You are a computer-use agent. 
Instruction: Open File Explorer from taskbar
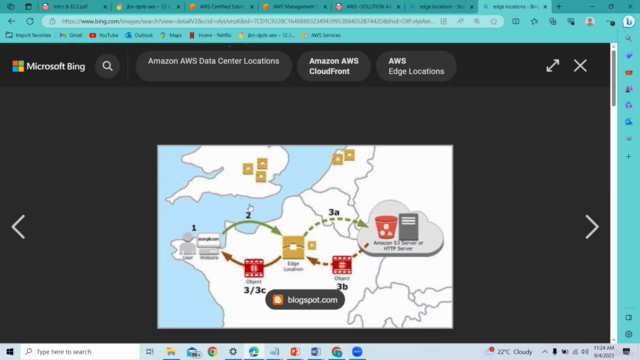[171, 351]
